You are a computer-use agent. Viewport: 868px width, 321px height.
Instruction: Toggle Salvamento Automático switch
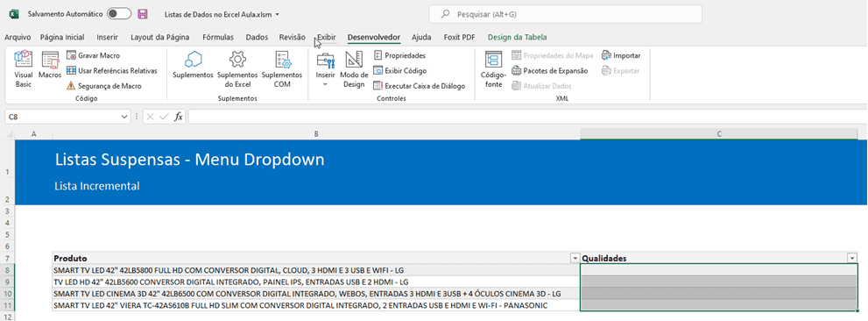pyautogui.click(x=119, y=14)
